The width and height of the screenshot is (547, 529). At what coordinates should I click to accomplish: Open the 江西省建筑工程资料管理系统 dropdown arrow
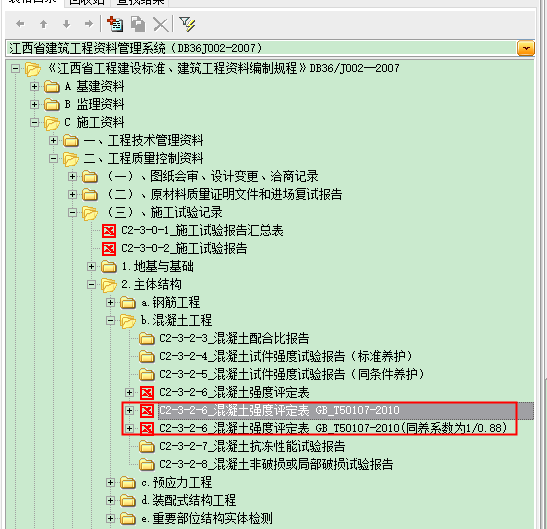pos(526,48)
